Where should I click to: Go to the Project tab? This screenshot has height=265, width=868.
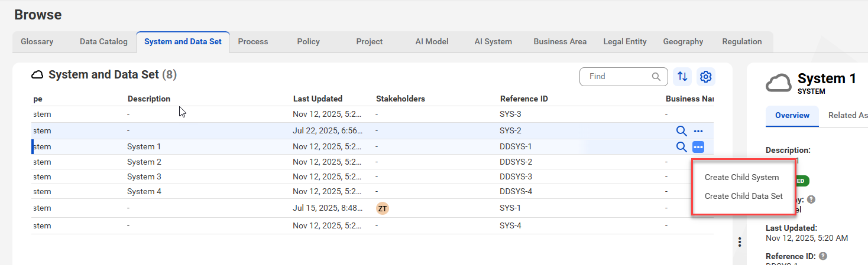point(370,42)
